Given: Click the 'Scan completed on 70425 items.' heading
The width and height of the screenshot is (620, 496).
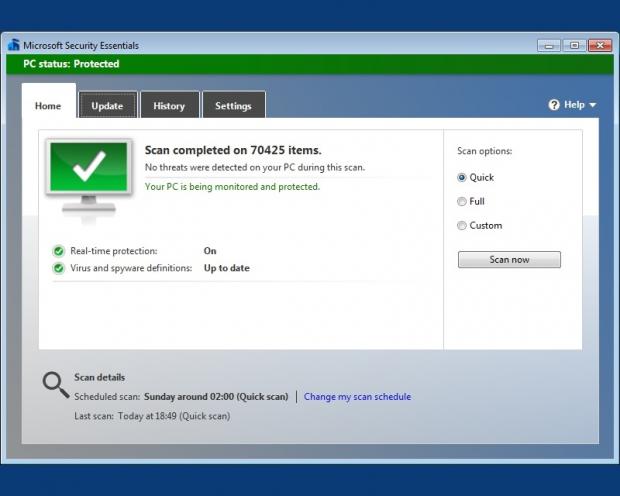Looking at the screenshot, I should [x=233, y=150].
